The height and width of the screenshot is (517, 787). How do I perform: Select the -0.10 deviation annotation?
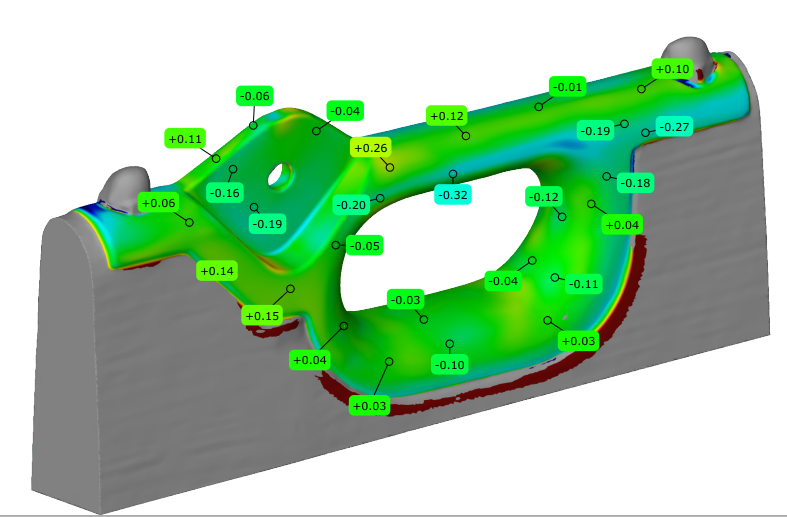[x=450, y=364]
